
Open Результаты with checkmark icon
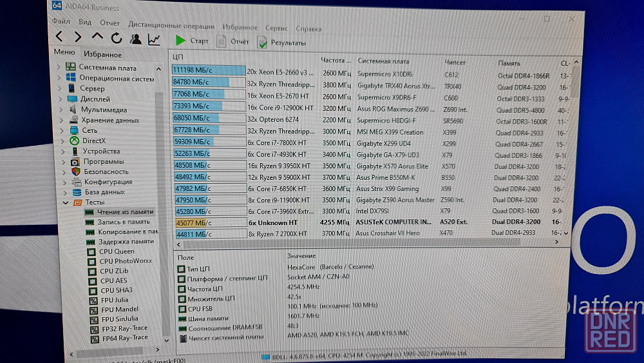coord(262,43)
